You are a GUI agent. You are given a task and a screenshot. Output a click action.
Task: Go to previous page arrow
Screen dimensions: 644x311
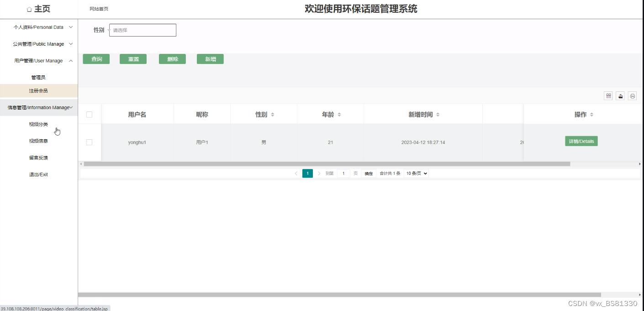tap(296, 174)
